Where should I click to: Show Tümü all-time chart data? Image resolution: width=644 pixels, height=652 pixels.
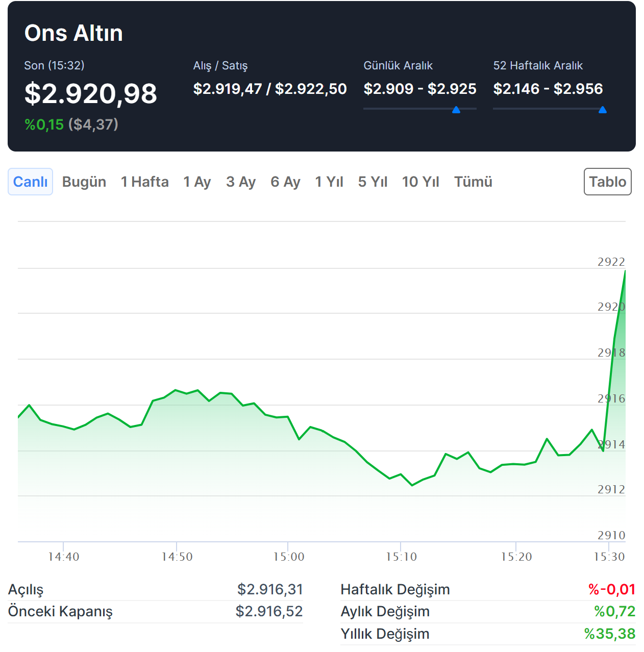[473, 182]
